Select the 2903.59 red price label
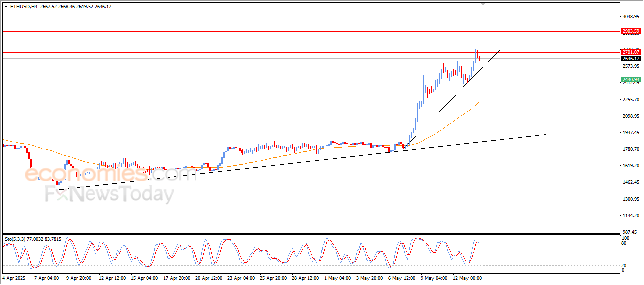 631,31
